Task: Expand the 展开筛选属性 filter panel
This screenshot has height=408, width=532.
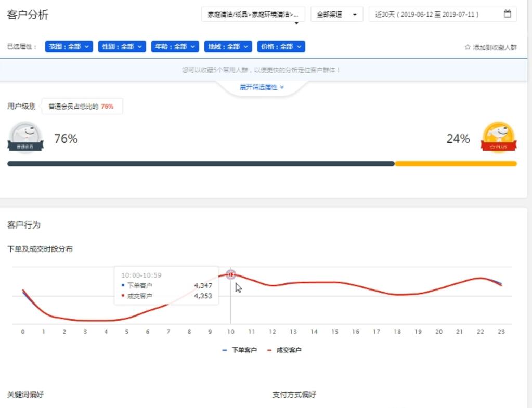Action: click(262, 87)
